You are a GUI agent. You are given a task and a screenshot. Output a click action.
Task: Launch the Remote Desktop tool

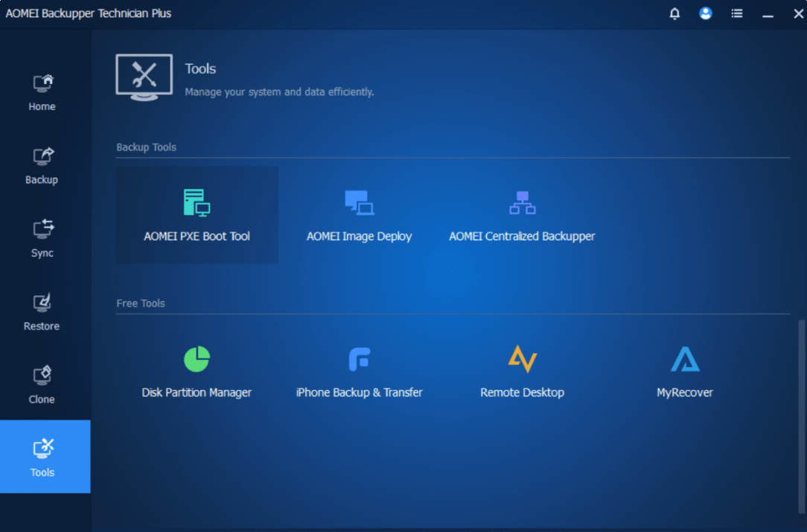click(521, 371)
